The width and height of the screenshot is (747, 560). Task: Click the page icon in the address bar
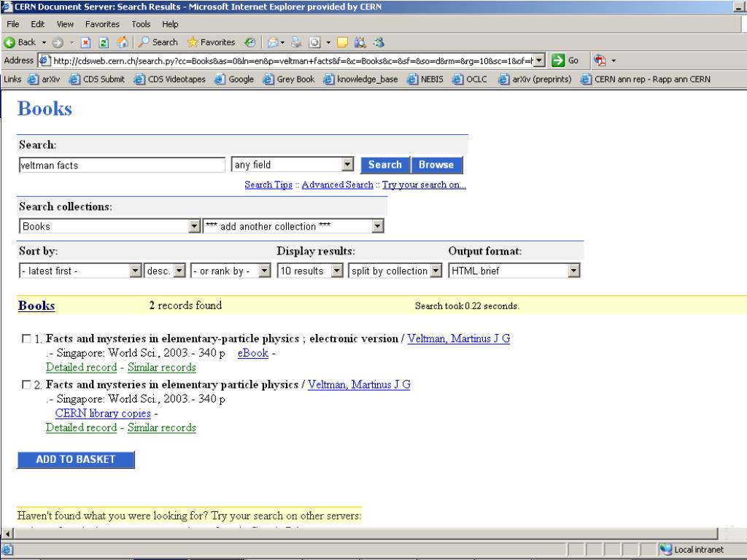pos(44,61)
